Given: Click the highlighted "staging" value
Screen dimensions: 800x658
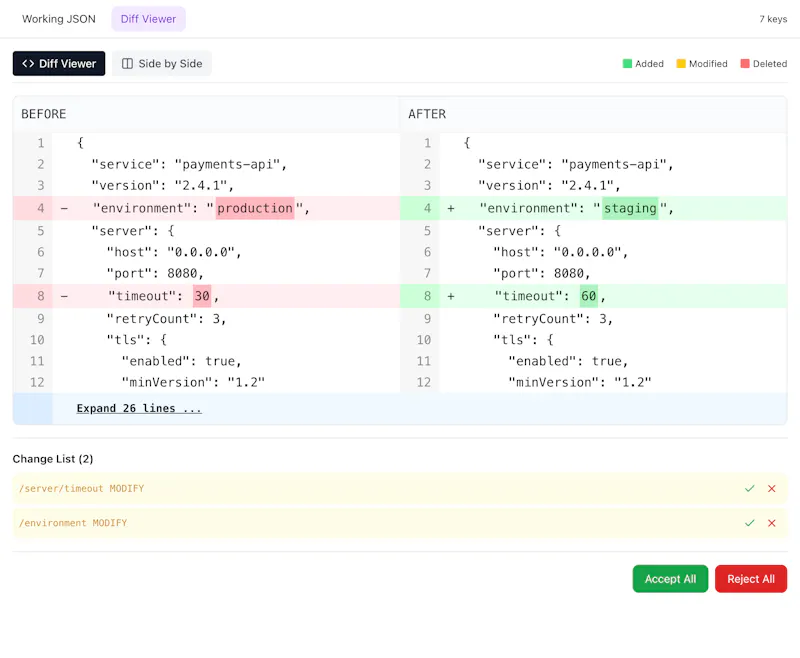Looking at the screenshot, I should point(630,208).
